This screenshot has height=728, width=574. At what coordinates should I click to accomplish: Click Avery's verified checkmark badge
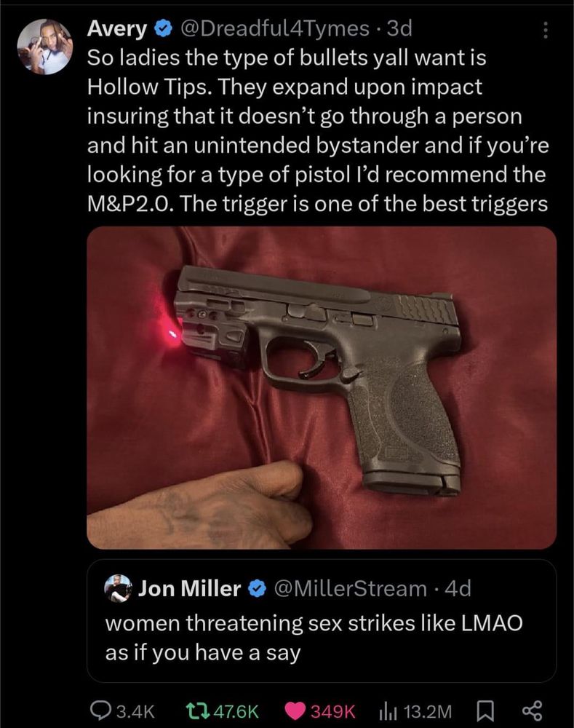pyautogui.click(x=162, y=29)
